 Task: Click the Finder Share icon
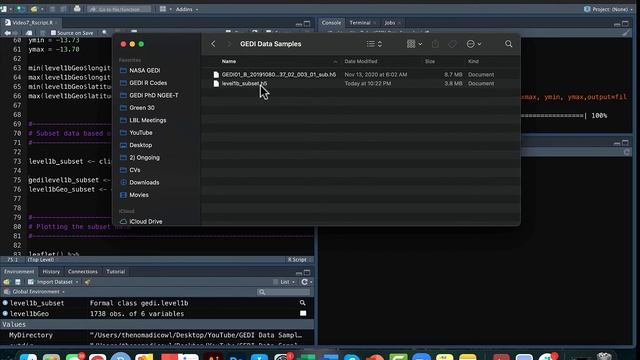click(x=436, y=44)
